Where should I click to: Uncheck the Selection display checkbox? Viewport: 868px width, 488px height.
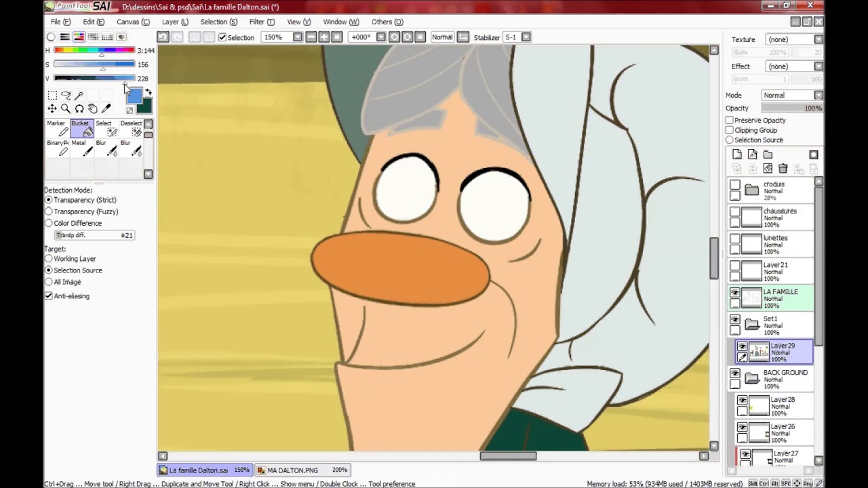pyautogui.click(x=222, y=37)
